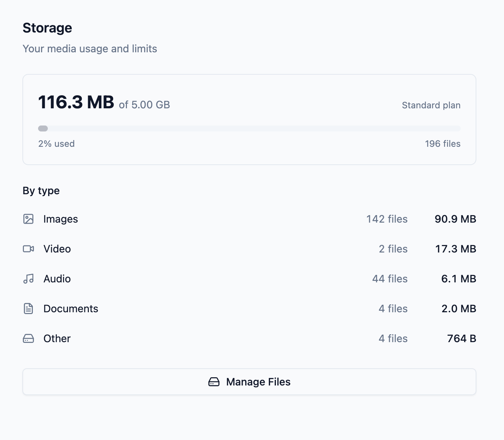
Task: Click the 17.3 MB size for Video
Action: point(455,249)
